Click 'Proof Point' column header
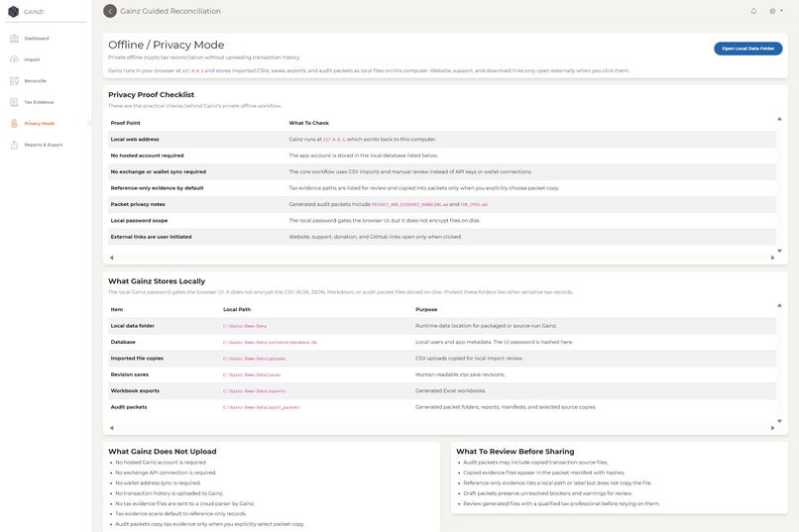The image size is (799, 532). point(125,123)
